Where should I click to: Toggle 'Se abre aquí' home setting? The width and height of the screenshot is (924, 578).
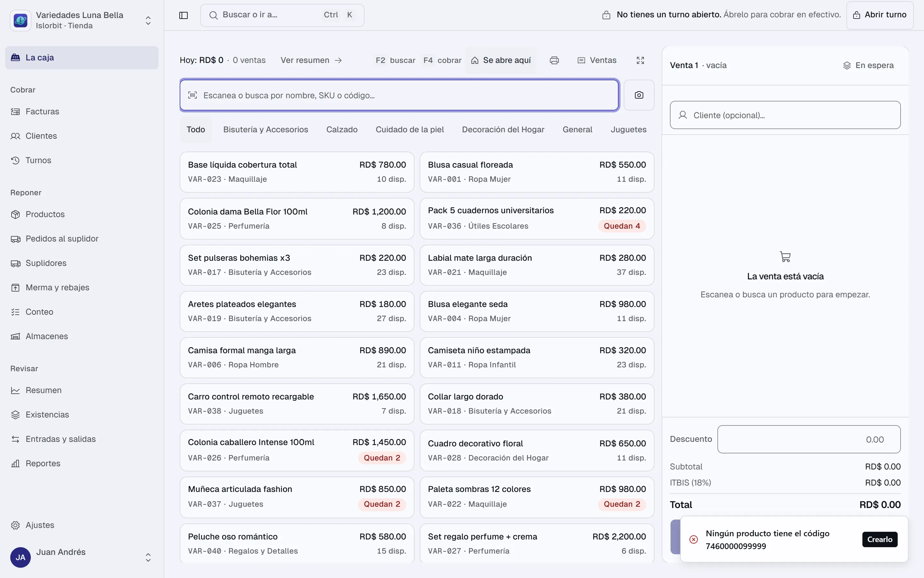501,60
